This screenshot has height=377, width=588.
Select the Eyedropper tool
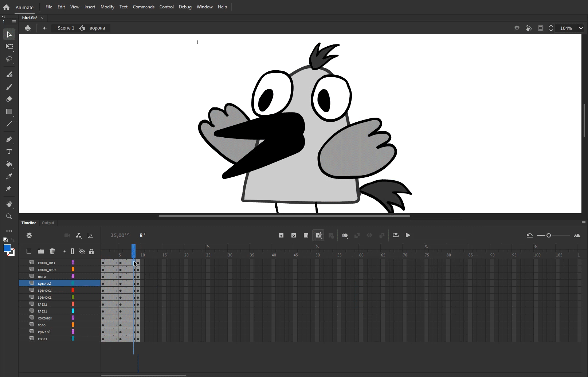[x=9, y=177]
